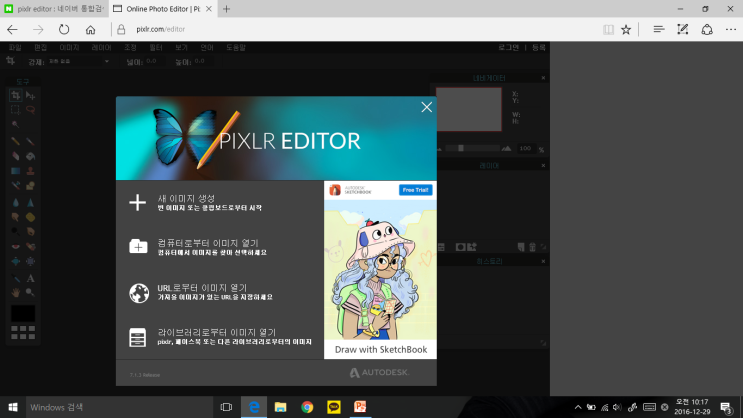Select the Bloat tool
The image size is (743, 418).
(x=15, y=261)
